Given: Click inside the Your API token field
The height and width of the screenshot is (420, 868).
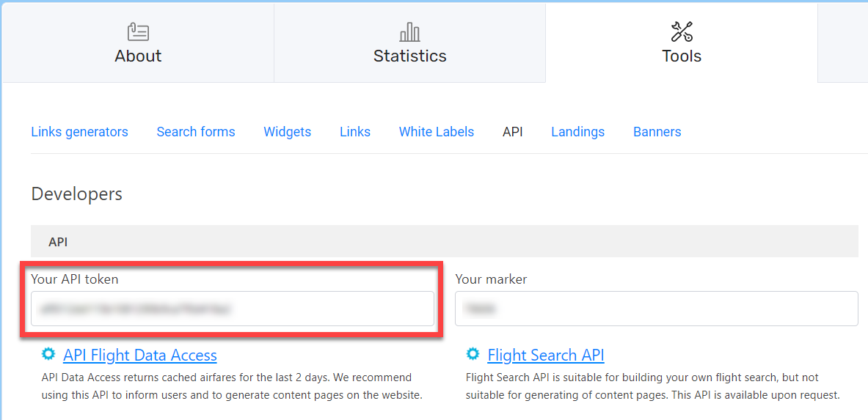Looking at the screenshot, I should click(x=233, y=309).
